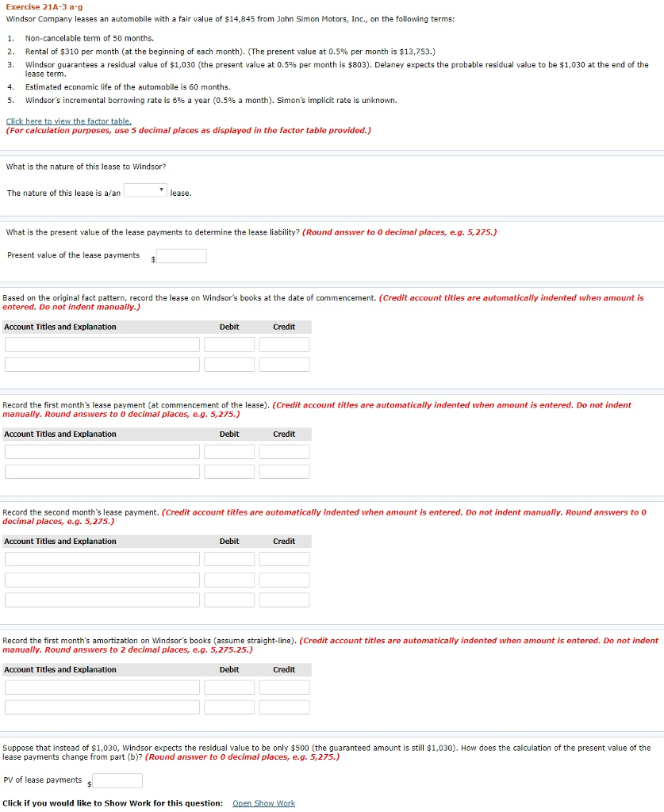The height and width of the screenshot is (812, 664).
Task: Click first debit field for first month's payment
Action: click(229, 452)
